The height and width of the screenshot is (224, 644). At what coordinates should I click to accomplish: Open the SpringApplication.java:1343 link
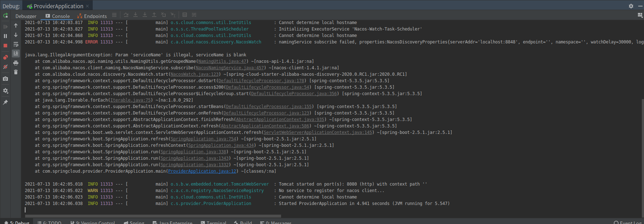pyautogui.click(x=195, y=158)
